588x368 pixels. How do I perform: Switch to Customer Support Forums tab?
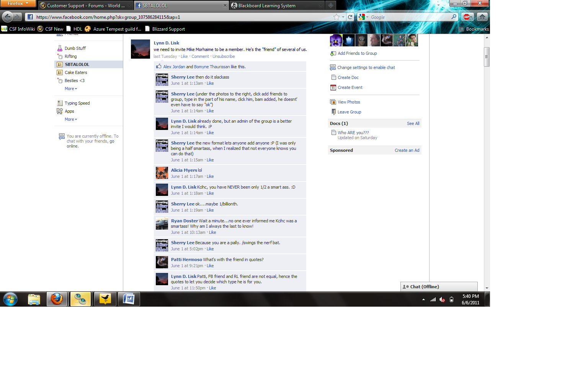[x=86, y=6]
